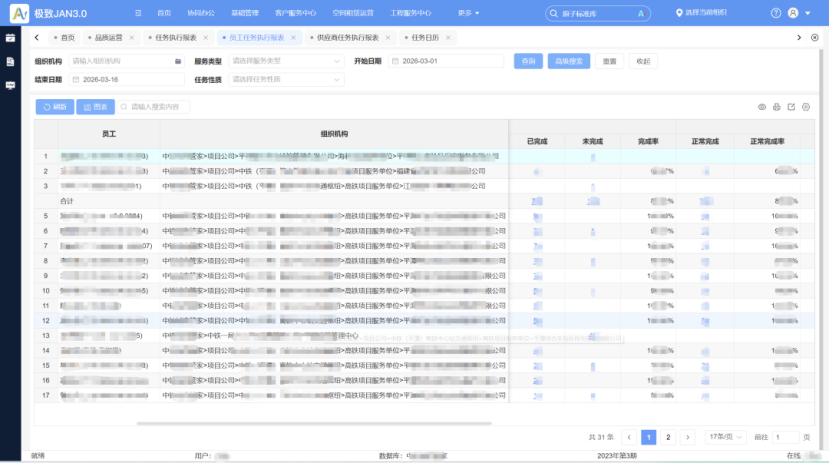This screenshot has height=464, width=830.
Task: Open 基础管理 in the top navigation
Action: pyautogui.click(x=245, y=13)
